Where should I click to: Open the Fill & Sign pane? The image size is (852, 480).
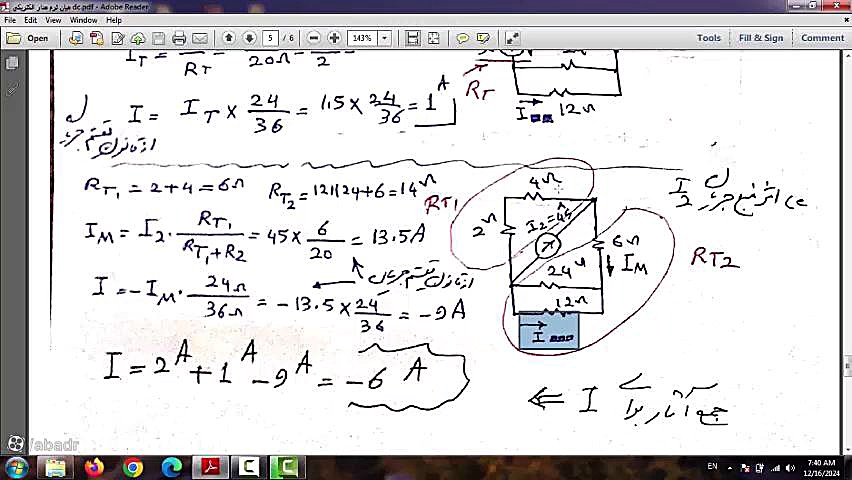click(761, 38)
